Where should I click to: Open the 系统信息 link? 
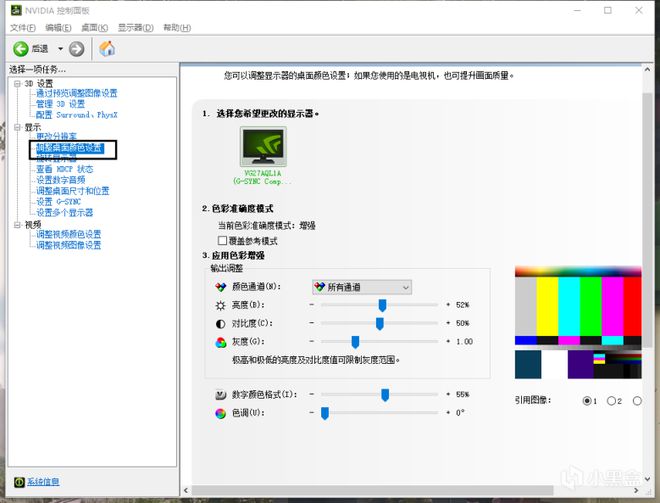pyautogui.click(x=43, y=482)
